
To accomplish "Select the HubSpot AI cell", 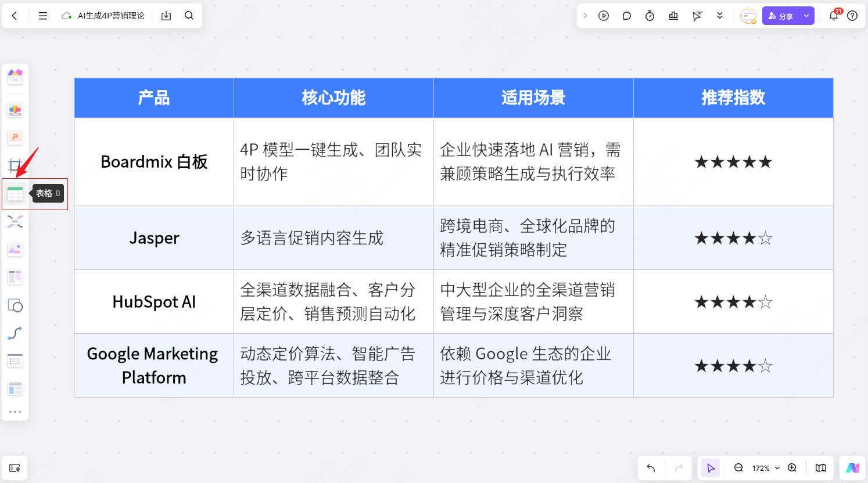I will click(154, 302).
